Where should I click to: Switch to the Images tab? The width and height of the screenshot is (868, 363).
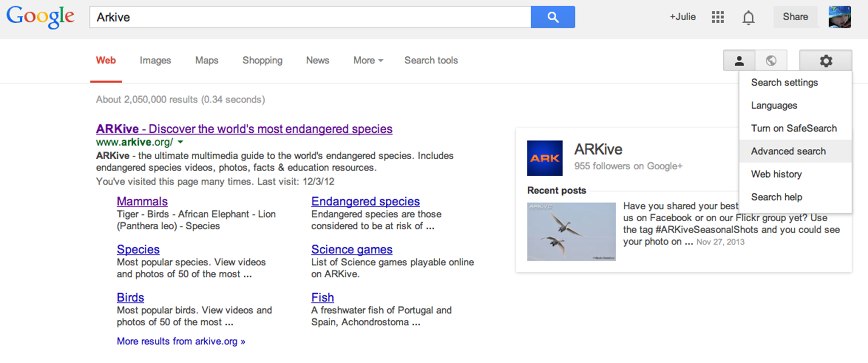(x=155, y=60)
